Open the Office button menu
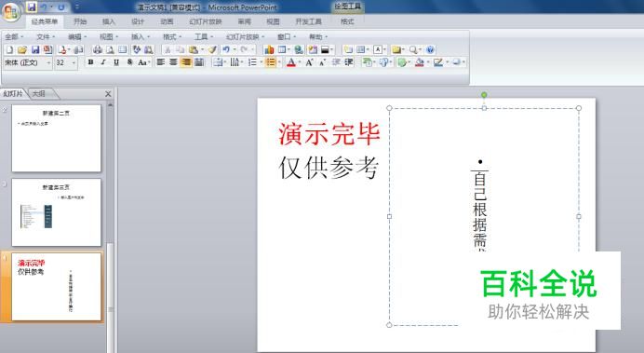The image size is (644, 353). [10, 11]
